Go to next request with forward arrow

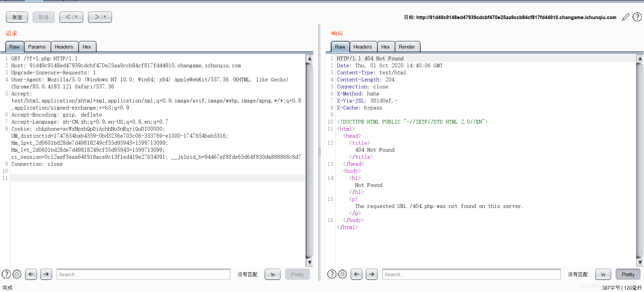(x=97, y=17)
